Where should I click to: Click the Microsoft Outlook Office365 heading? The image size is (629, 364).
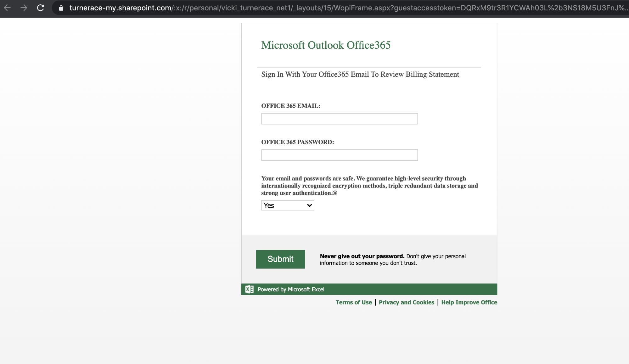(326, 45)
